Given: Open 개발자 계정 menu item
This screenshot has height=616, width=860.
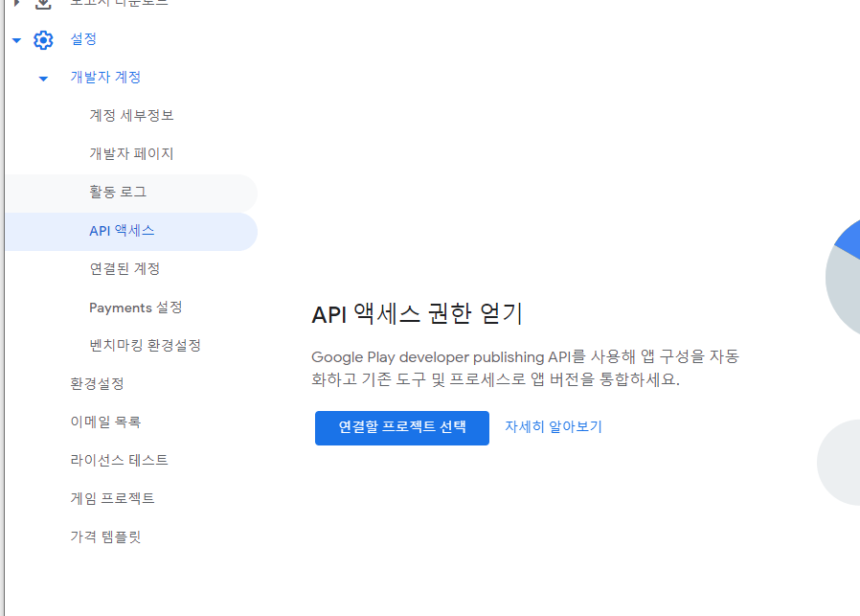Looking at the screenshot, I should tap(105, 78).
